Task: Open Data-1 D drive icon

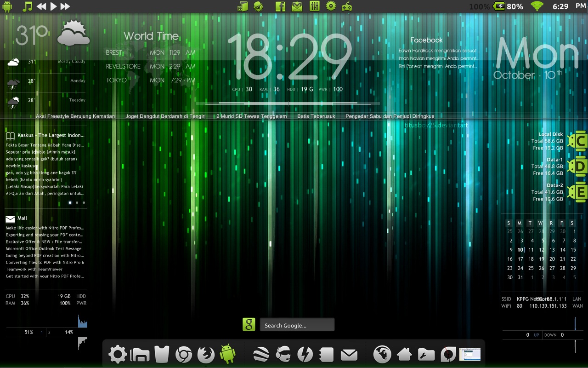Action: pos(577,166)
